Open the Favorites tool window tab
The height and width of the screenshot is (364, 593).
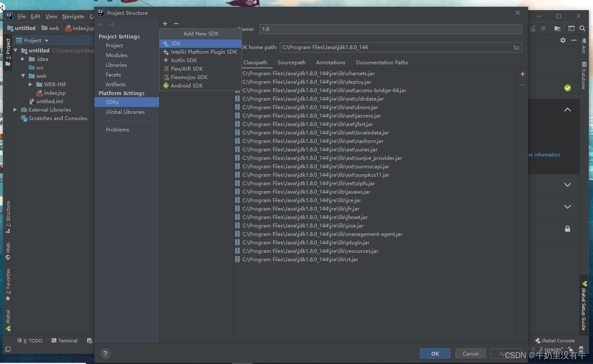[8, 285]
